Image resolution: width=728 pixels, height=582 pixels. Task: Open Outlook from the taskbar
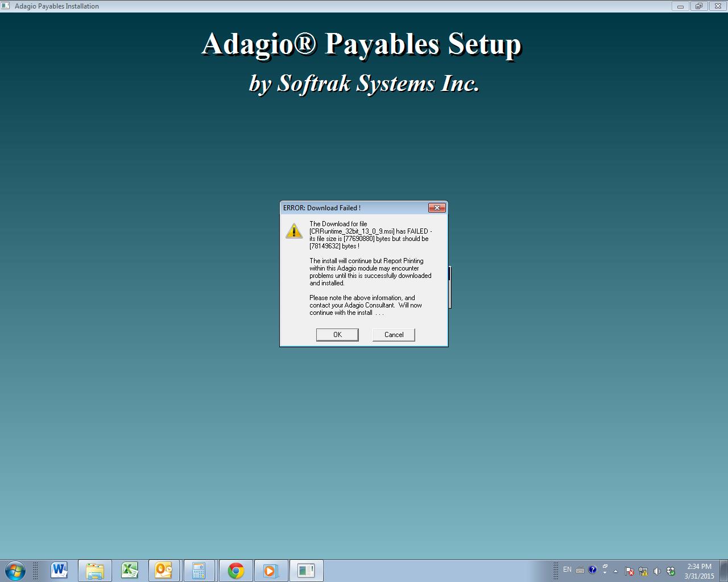(164, 570)
